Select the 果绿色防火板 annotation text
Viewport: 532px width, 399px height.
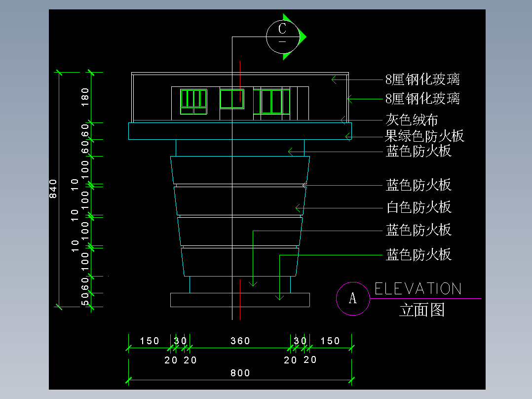(x=424, y=136)
